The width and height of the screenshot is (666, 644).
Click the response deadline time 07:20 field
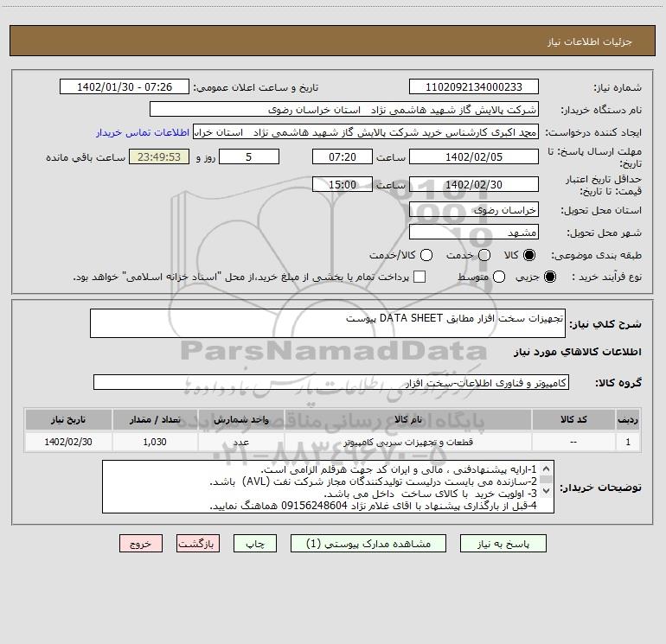point(343,156)
